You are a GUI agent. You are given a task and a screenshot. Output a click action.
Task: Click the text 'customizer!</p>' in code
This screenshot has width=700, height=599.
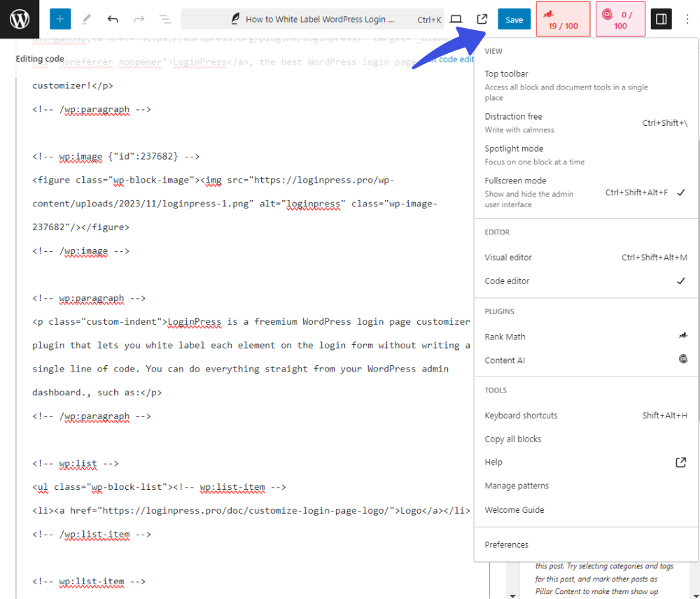pos(73,85)
